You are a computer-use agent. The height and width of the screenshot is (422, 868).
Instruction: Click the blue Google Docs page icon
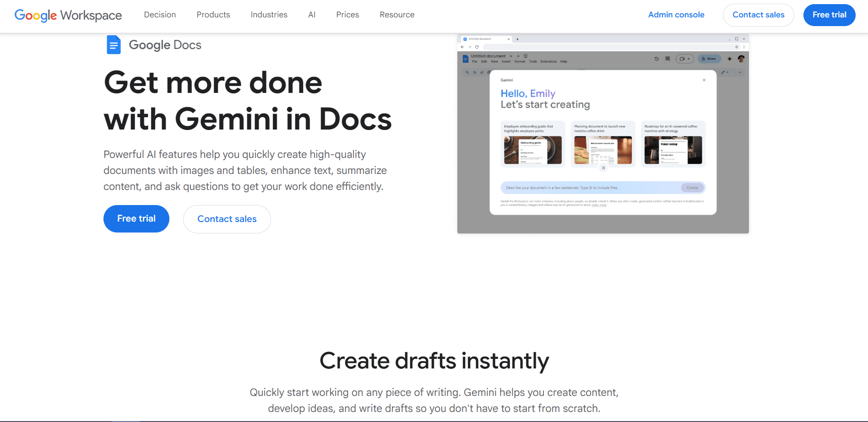coord(114,45)
